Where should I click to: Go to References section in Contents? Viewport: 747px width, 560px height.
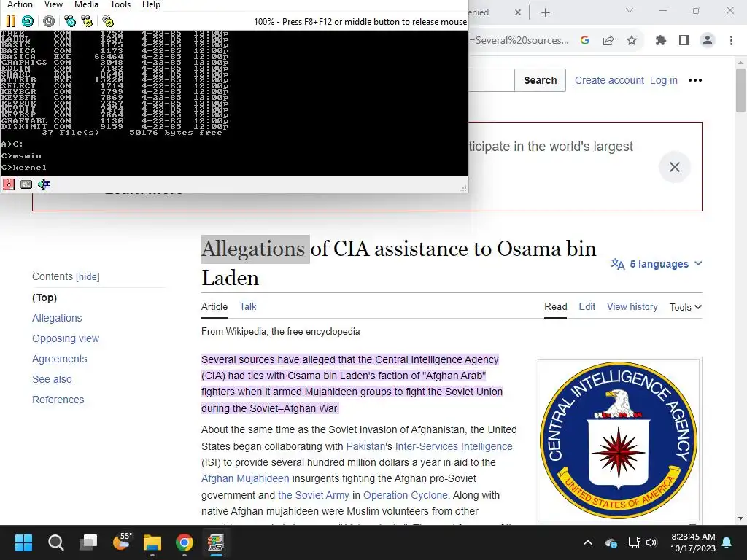pos(58,400)
